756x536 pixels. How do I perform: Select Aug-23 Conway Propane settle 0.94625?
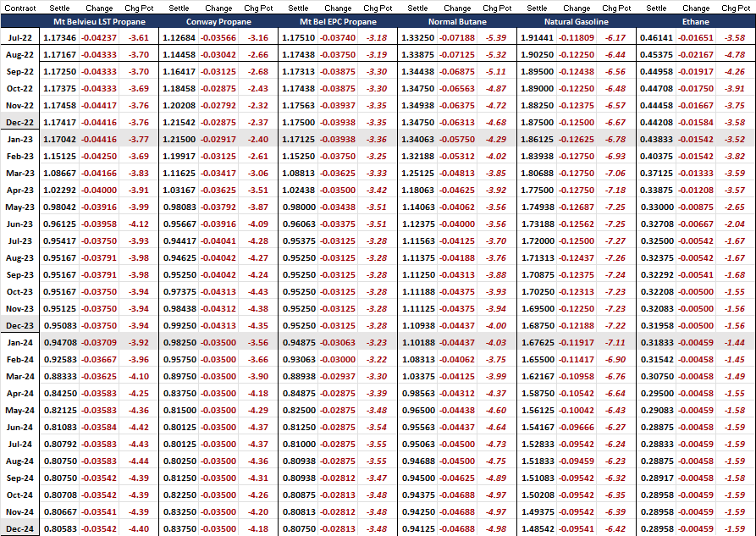coord(179,258)
